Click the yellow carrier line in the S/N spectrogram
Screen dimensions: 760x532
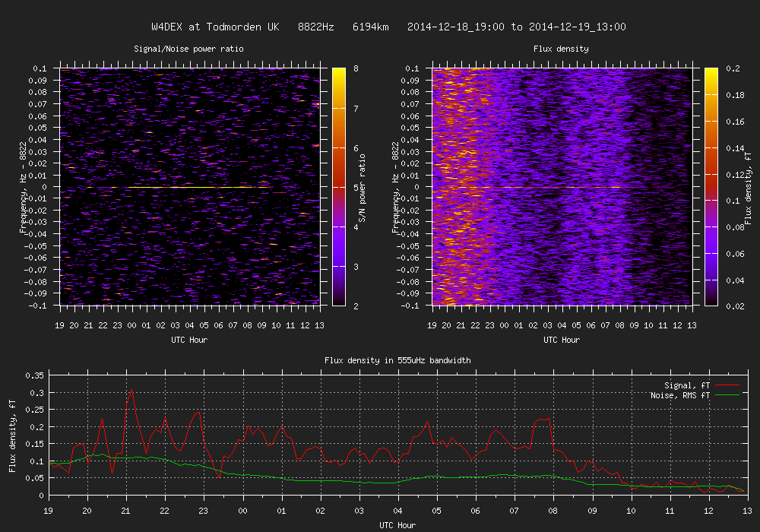click(175, 187)
